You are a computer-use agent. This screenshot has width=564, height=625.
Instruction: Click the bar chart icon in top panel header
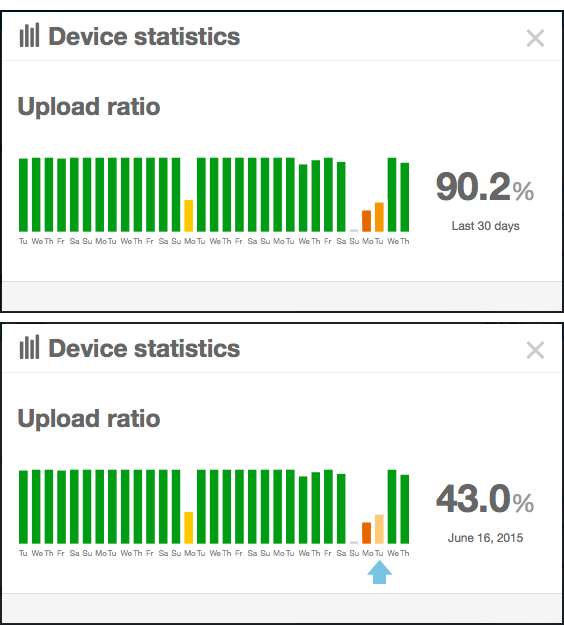pyautogui.click(x=29, y=35)
